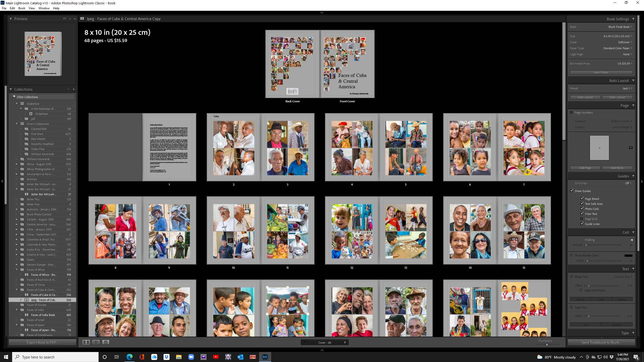Open the Microsoft Edge taskbar icon

click(130, 357)
